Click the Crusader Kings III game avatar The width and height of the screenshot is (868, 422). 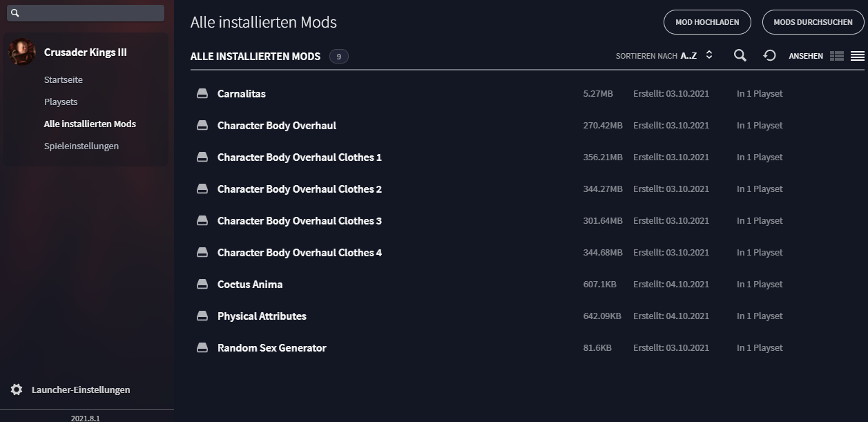(x=22, y=52)
